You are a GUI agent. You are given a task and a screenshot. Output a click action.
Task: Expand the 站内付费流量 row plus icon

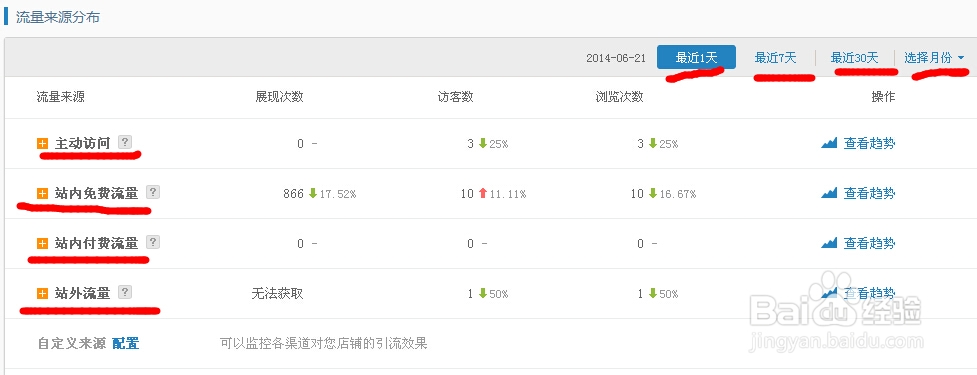click(42, 244)
